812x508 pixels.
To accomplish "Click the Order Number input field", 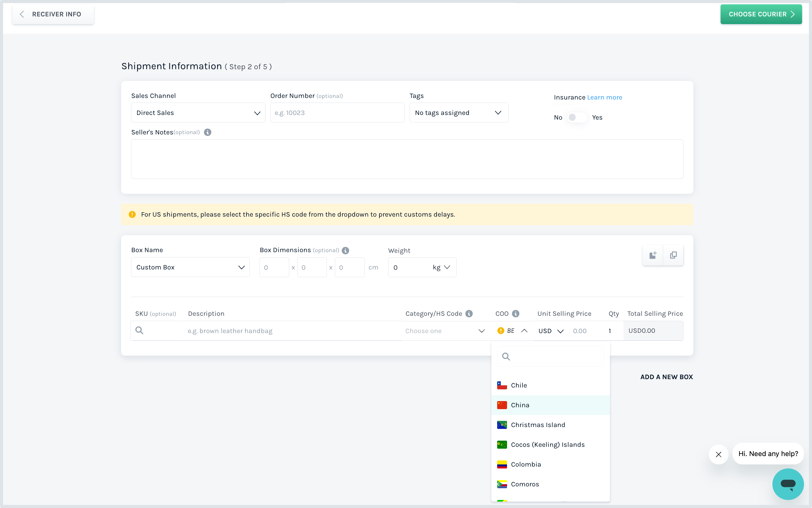I will pos(337,112).
